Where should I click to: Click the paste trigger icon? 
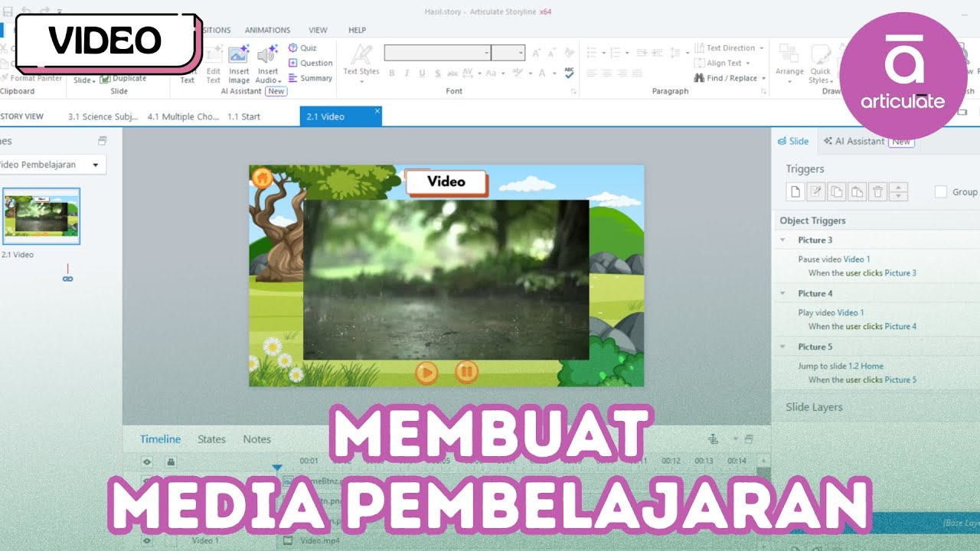tap(857, 192)
